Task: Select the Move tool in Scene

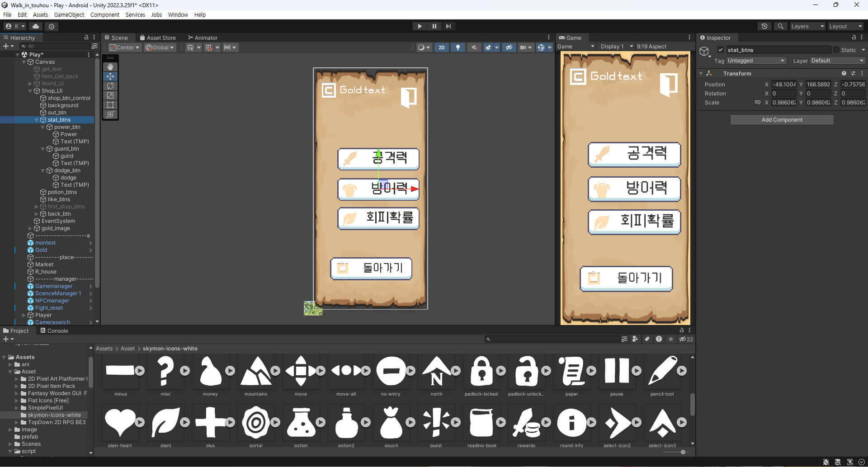Action: tap(110, 76)
